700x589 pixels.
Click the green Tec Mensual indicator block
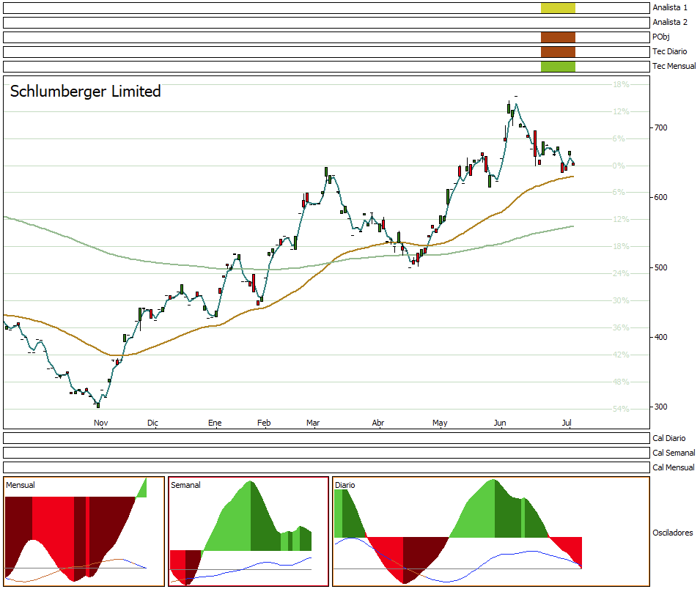(x=558, y=67)
